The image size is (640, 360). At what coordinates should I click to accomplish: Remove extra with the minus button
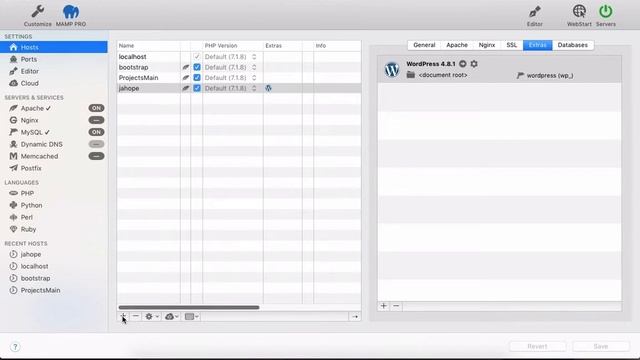(x=396, y=306)
